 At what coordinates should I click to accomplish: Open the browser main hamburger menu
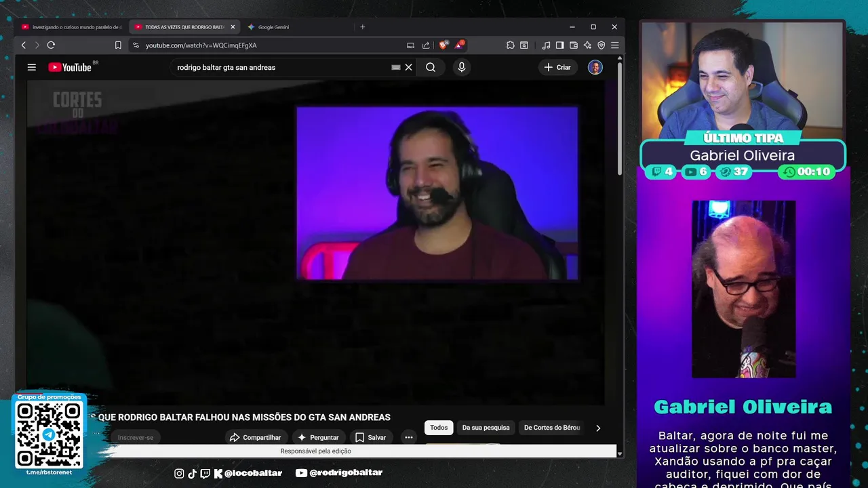click(x=614, y=45)
